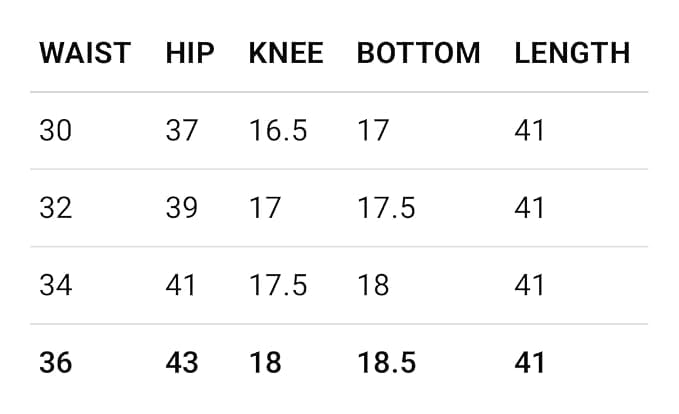Click the KNEE column header
Viewport: 679px width, 414px height.
[x=286, y=53]
